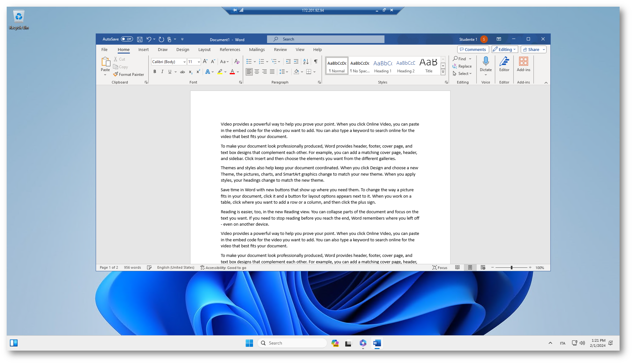Image resolution: width=633 pixels, height=364 pixels.
Task: Click the Save icon in title bar
Action: click(x=140, y=39)
